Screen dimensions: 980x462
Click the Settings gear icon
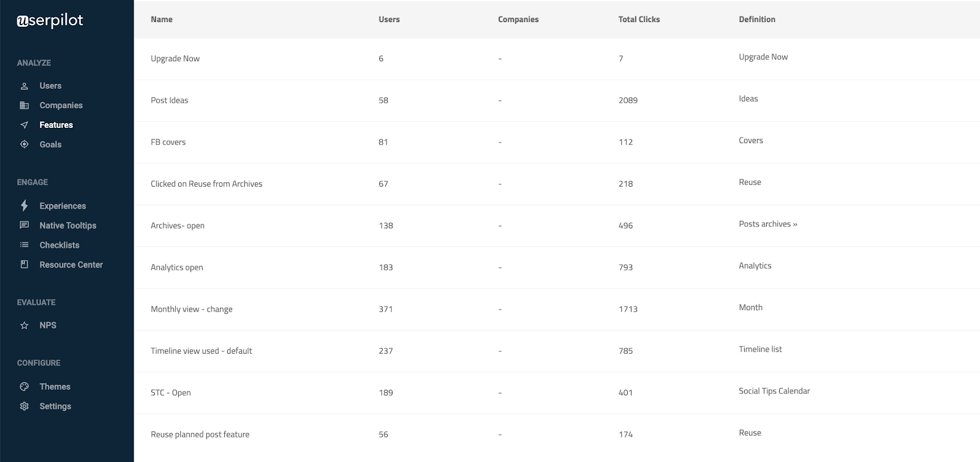pyautogui.click(x=24, y=406)
